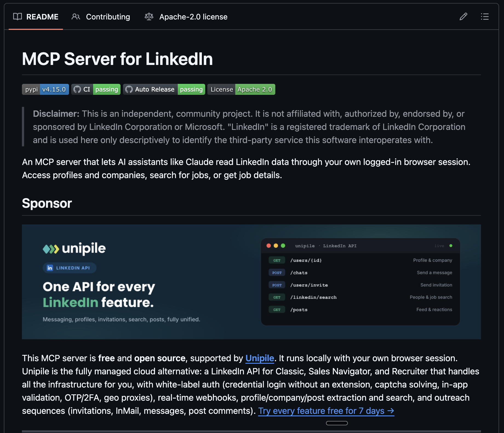Open the Auto Release passing badge
Viewport: 504px width, 433px height.
(164, 89)
